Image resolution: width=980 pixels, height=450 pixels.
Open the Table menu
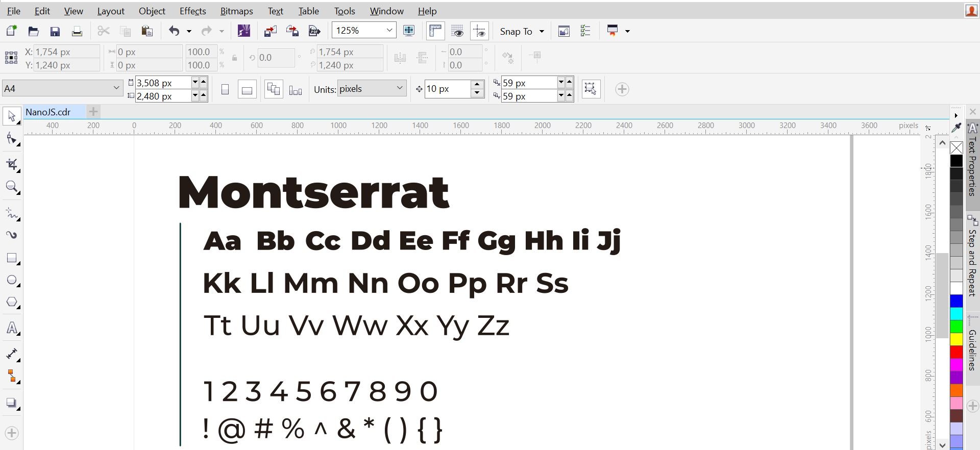click(308, 11)
